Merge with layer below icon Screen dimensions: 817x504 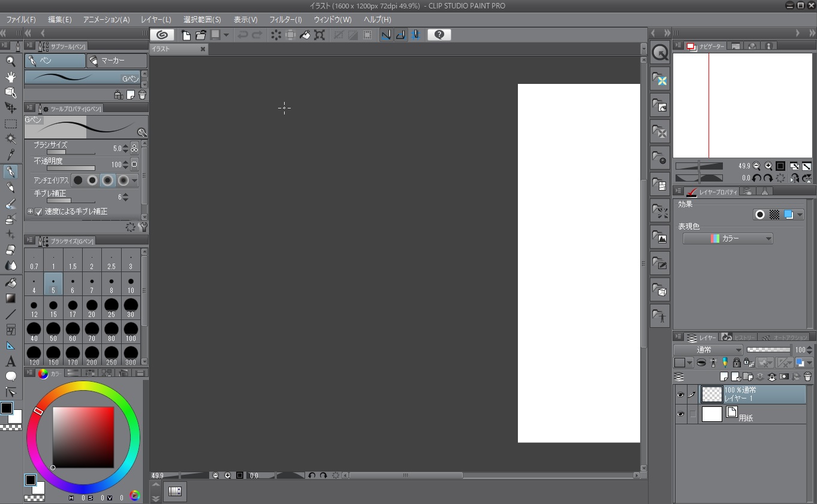click(x=771, y=377)
